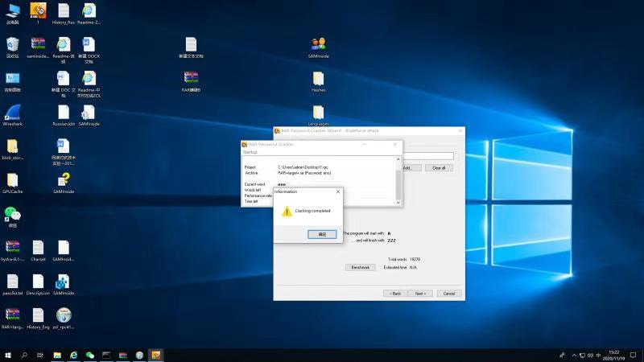Click the Add button in the wizard
Image resolution: width=644 pixels, height=362 pixels.
click(x=412, y=168)
